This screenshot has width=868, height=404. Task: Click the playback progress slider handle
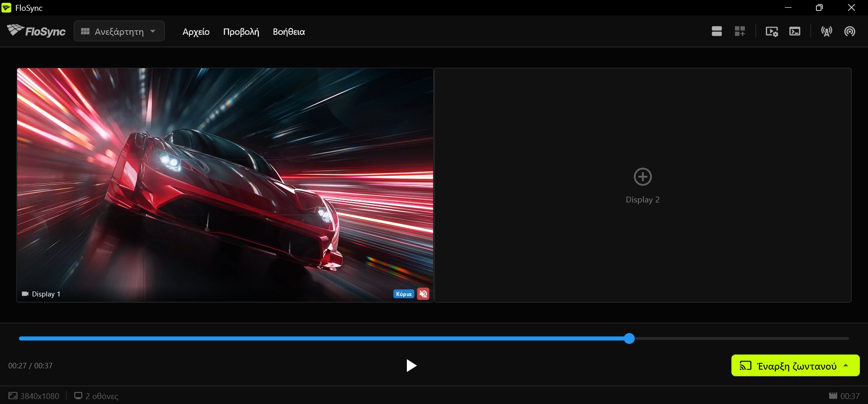(x=629, y=338)
